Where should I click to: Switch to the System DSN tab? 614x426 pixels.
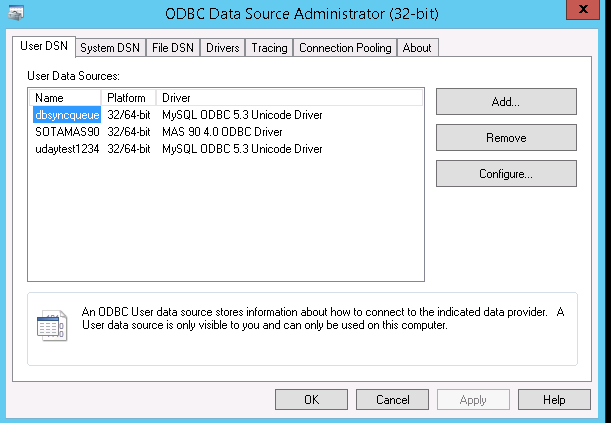(110, 48)
